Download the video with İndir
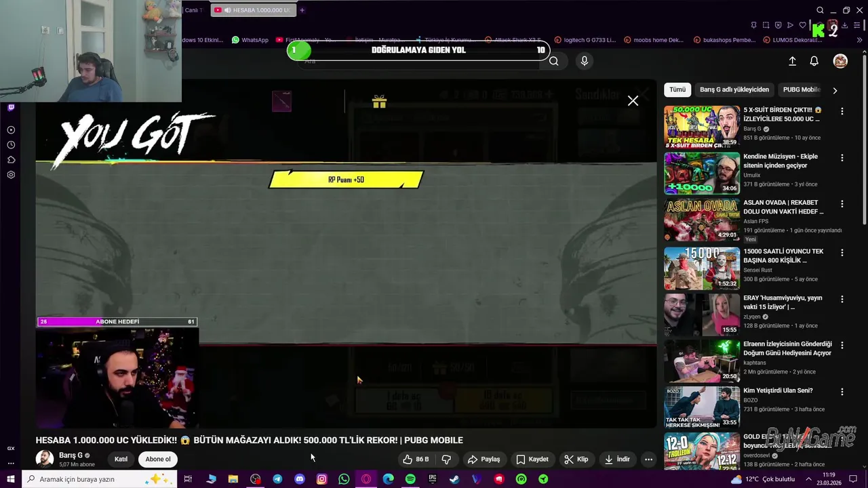This screenshot has width=868, height=488. (x=617, y=459)
